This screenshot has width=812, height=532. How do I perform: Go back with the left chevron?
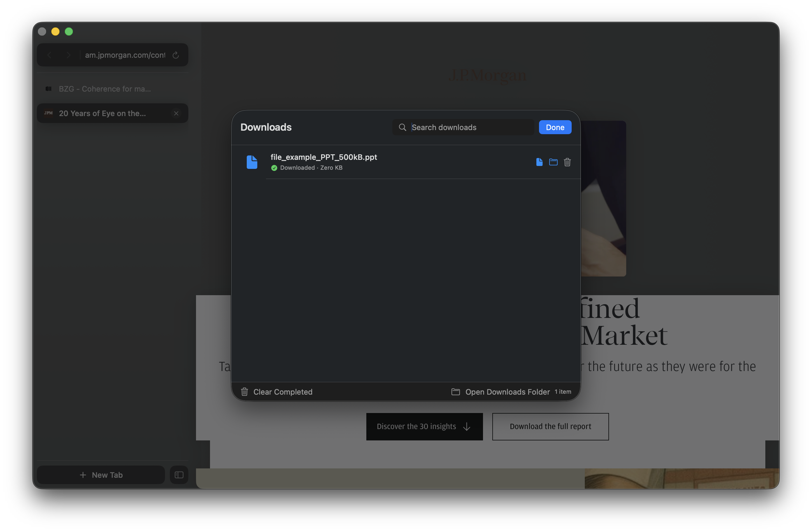(x=50, y=55)
